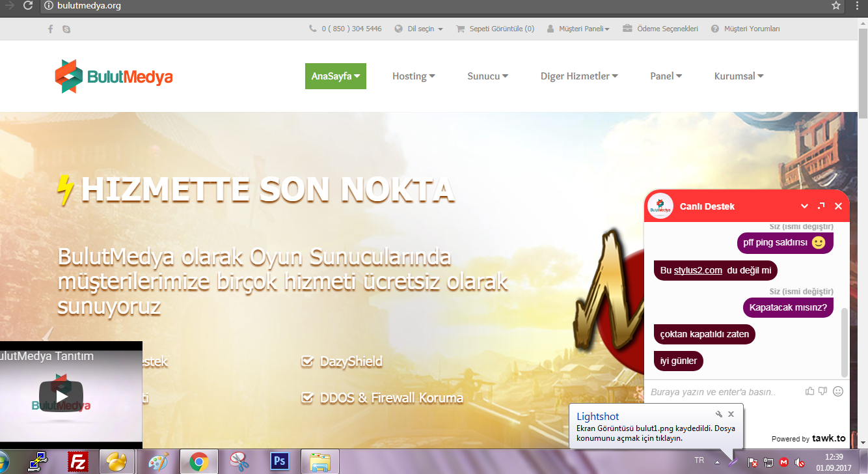Click the phone number 0 (850) 304 5446
This screenshot has height=474, width=868.
coord(346,29)
